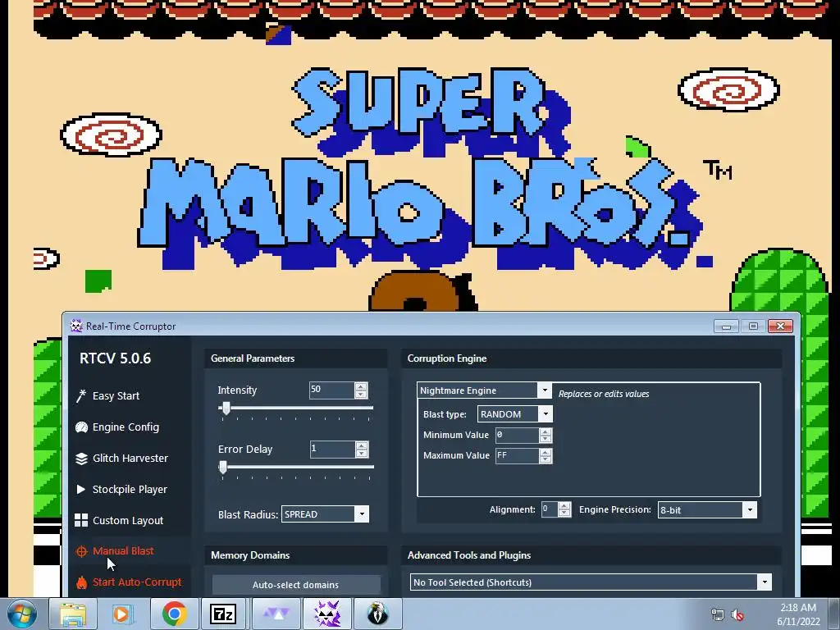Click the Error Delay value field
Viewport: 840px width, 630px height.
[333, 450]
